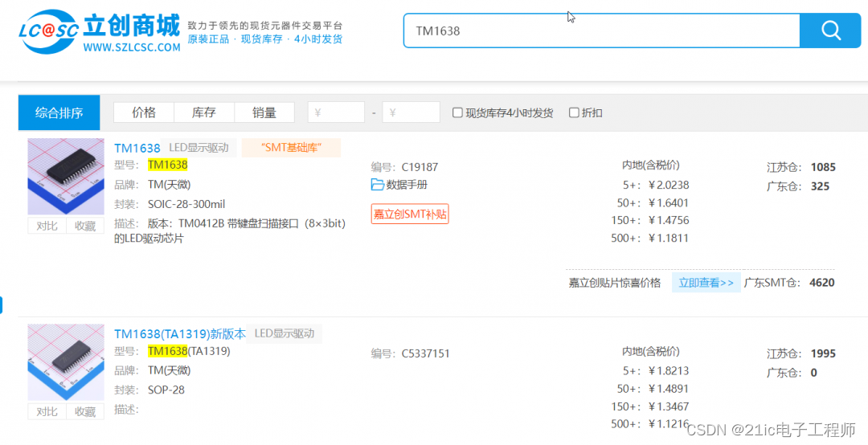Select the 综合排序 sorting tab

tap(59, 113)
